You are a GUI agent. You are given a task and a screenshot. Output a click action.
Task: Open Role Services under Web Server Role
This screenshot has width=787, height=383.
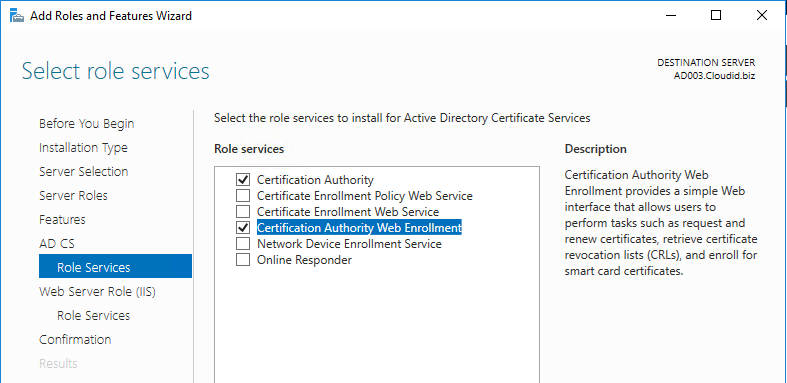[93, 315]
